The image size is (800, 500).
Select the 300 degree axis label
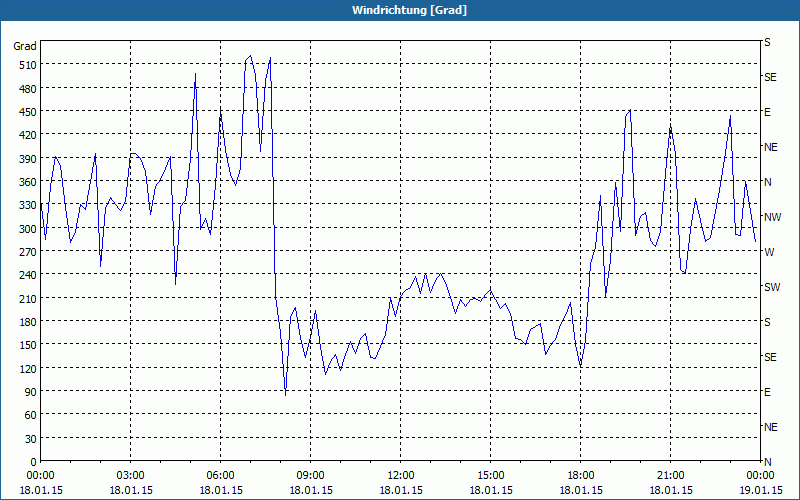pos(29,229)
